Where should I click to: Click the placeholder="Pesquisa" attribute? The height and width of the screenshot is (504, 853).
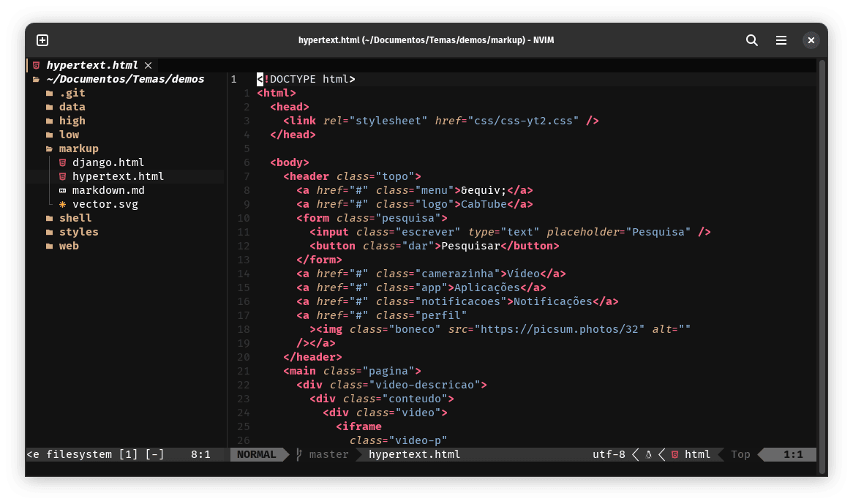point(618,232)
